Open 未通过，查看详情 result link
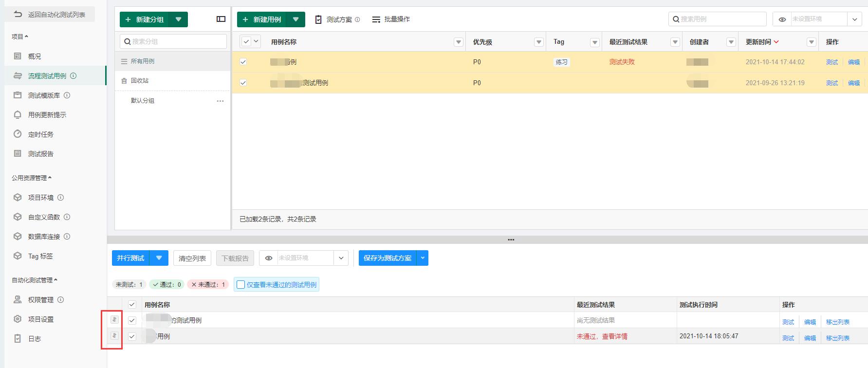 [x=602, y=336]
